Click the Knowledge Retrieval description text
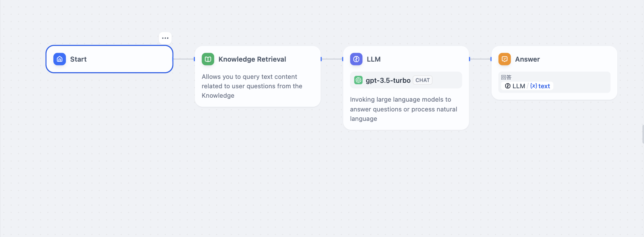644x237 pixels. point(252,86)
